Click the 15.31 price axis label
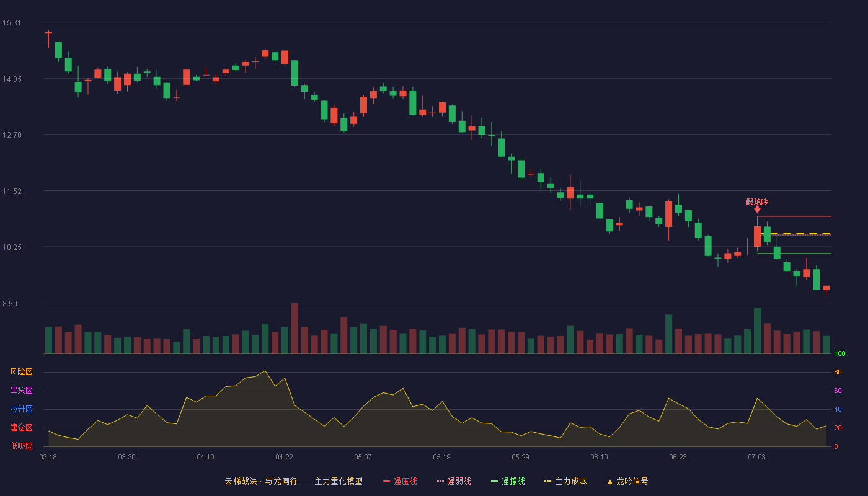868x496 pixels. pyautogui.click(x=12, y=23)
